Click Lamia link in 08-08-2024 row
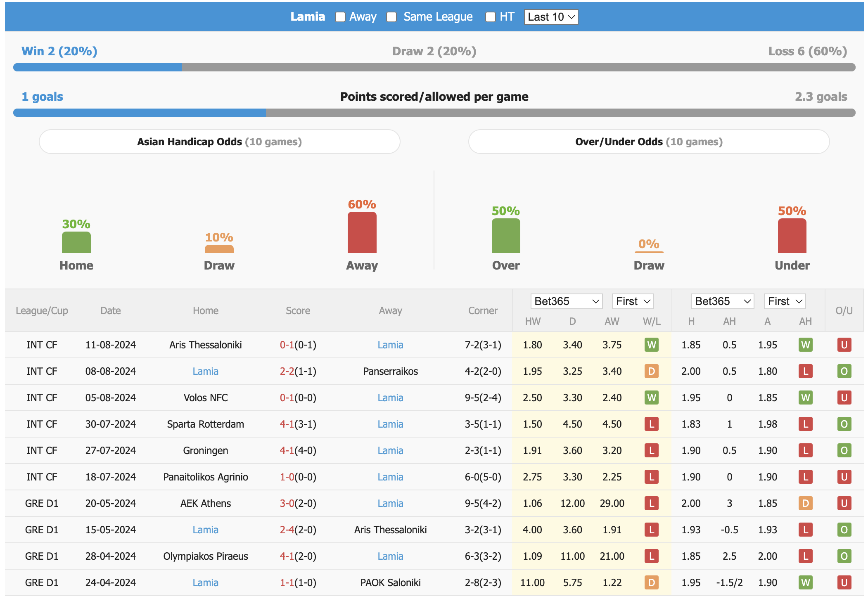The image size is (868, 601). [x=205, y=371]
